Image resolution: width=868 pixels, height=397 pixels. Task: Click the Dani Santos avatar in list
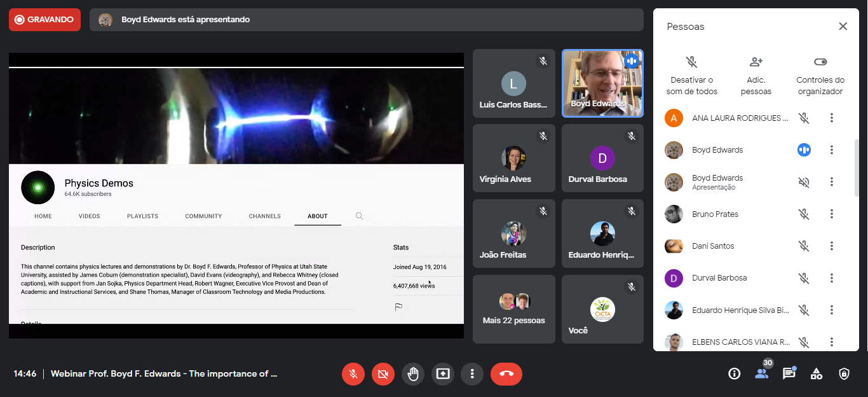click(674, 246)
